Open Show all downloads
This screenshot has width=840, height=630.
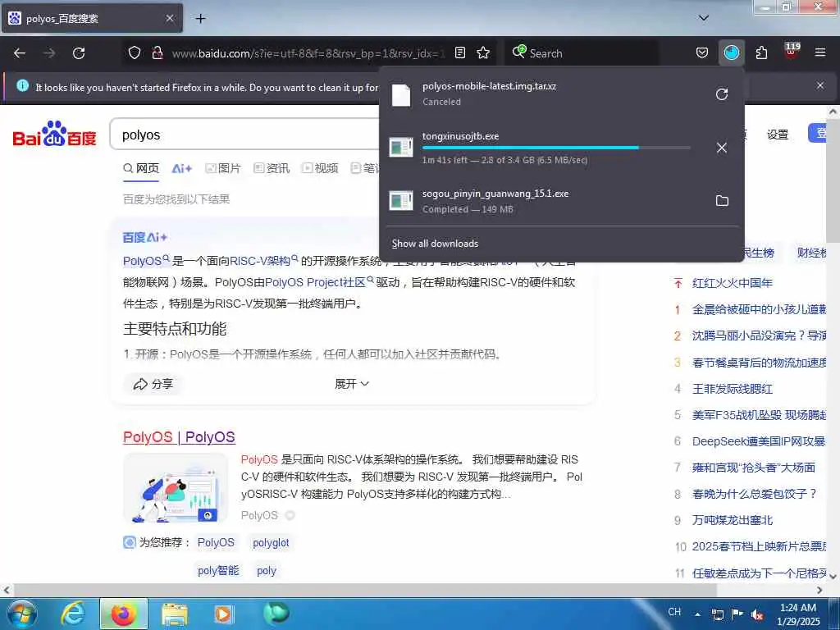(435, 243)
